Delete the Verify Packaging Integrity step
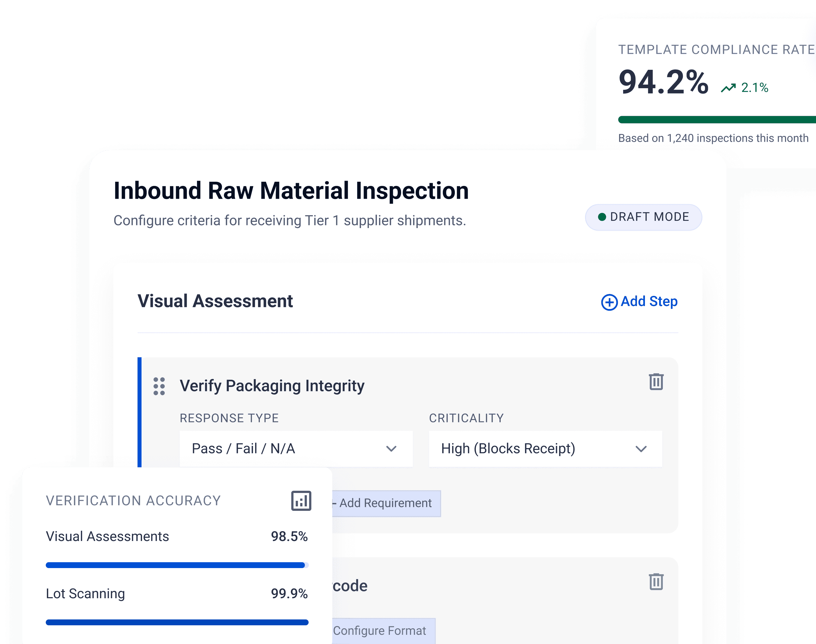Screen dimensions: 816x644 click(x=656, y=382)
